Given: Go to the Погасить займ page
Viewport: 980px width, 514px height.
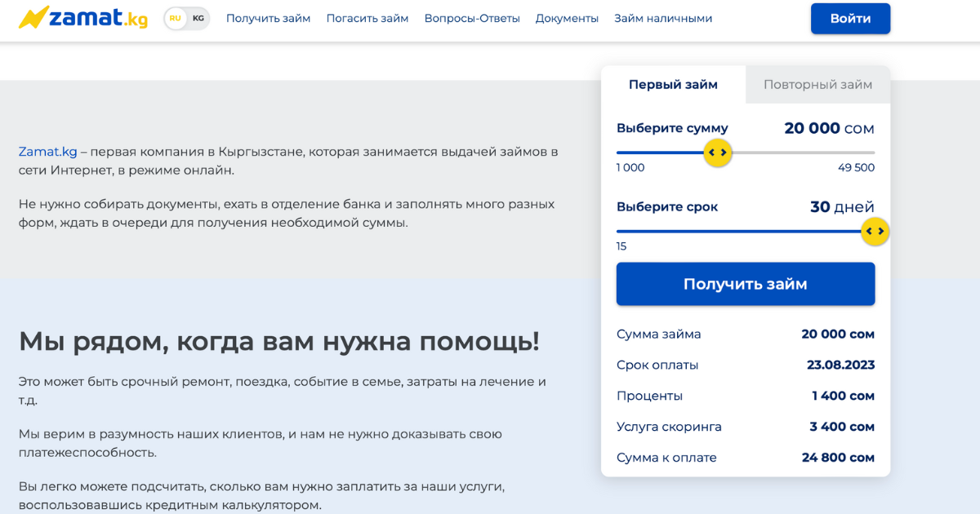Looking at the screenshot, I should (367, 18).
